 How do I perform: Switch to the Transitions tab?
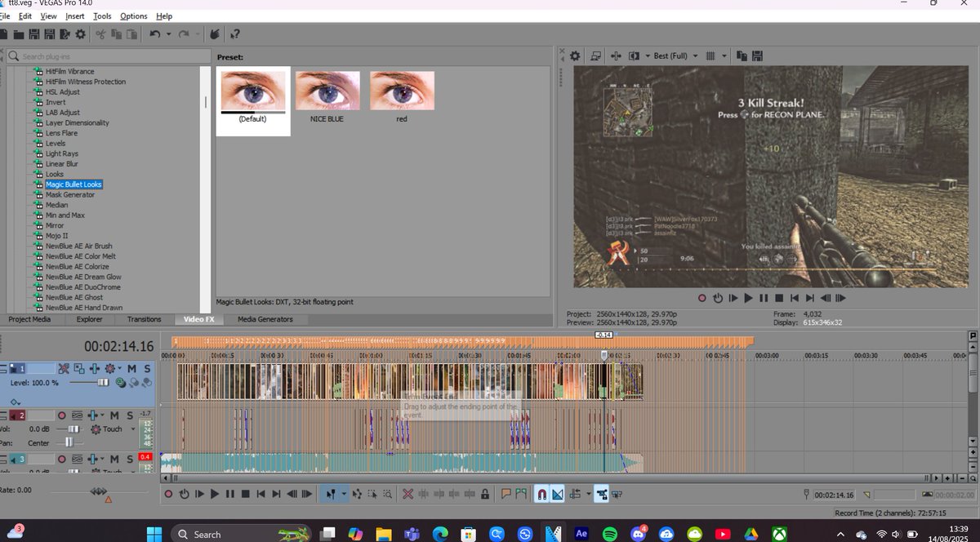[144, 319]
